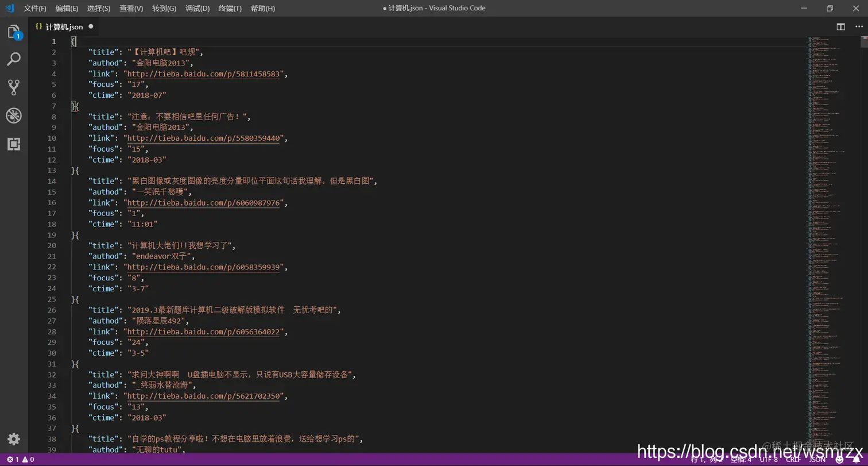868x466 pixels.
Task: Change language mode by clicking JSON
Action: pyautogui.click(x=817, y=460)
